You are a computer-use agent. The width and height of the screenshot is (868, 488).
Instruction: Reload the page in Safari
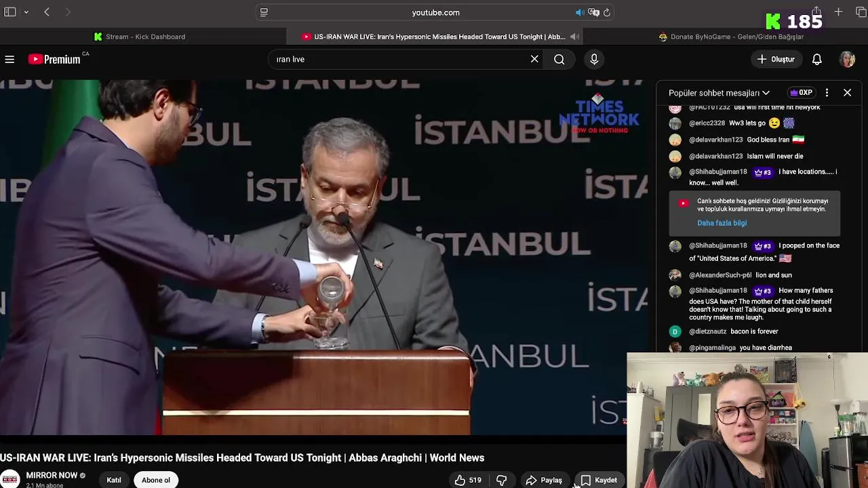coord(607,12)
